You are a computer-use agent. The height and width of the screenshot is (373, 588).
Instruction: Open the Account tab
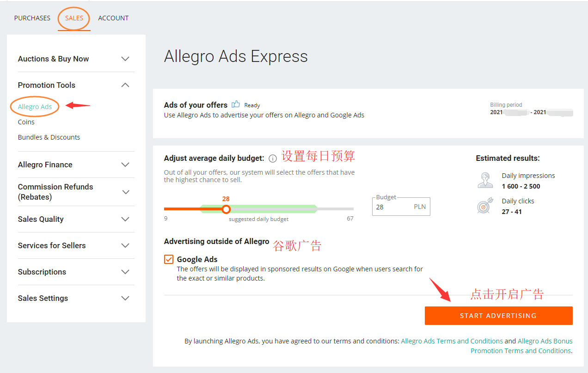113,18
